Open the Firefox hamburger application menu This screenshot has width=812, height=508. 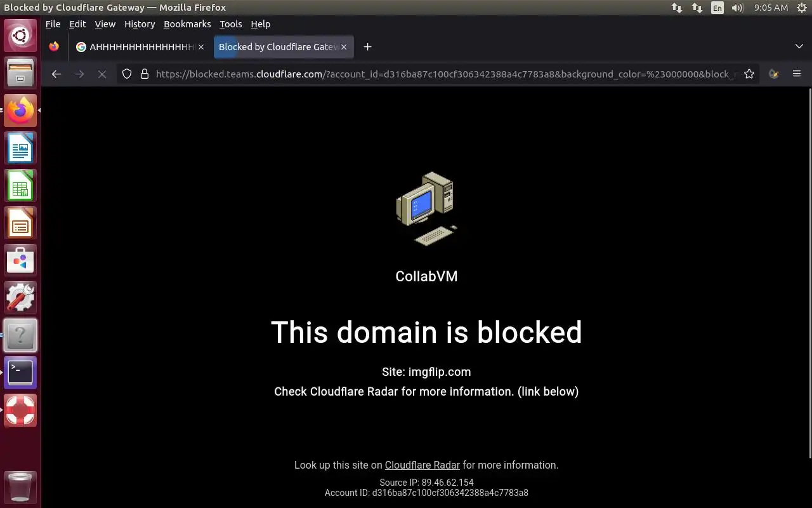pyautogui.click(x=797, y=74)
